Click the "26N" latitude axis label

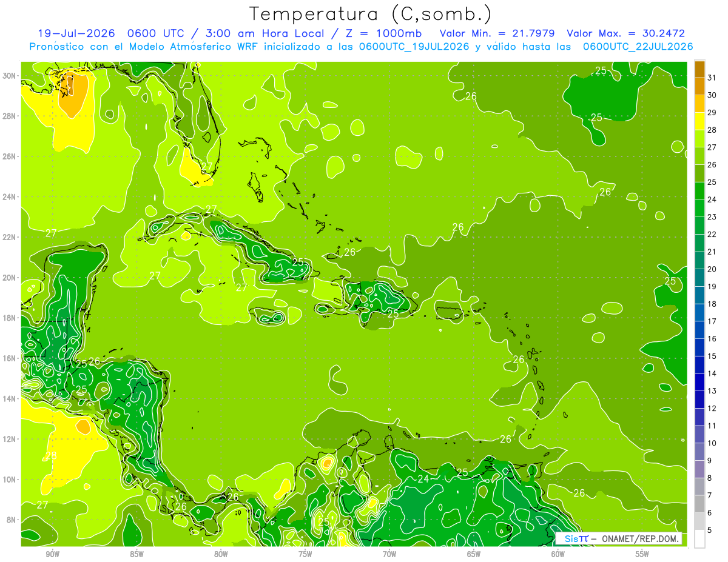[x=9, y=156]
